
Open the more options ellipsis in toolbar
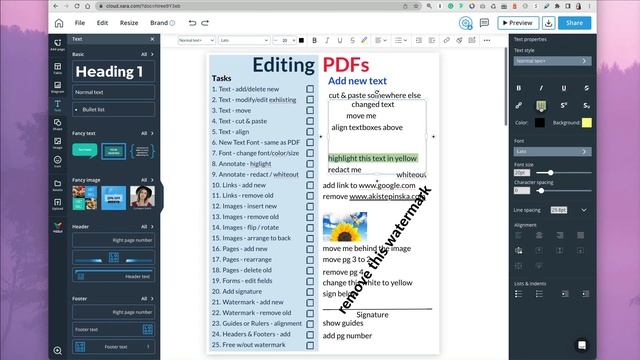[487, 40]
